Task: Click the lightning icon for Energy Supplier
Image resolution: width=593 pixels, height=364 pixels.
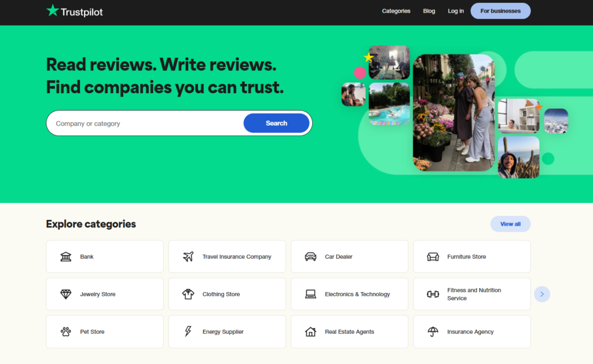Action: pos(188,332)
